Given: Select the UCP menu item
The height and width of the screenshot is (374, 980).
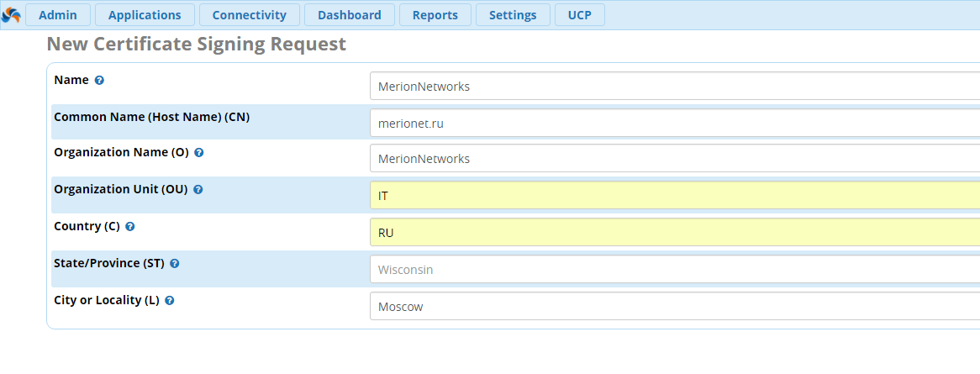Looking at the screenshot, I should pos(579,15).
